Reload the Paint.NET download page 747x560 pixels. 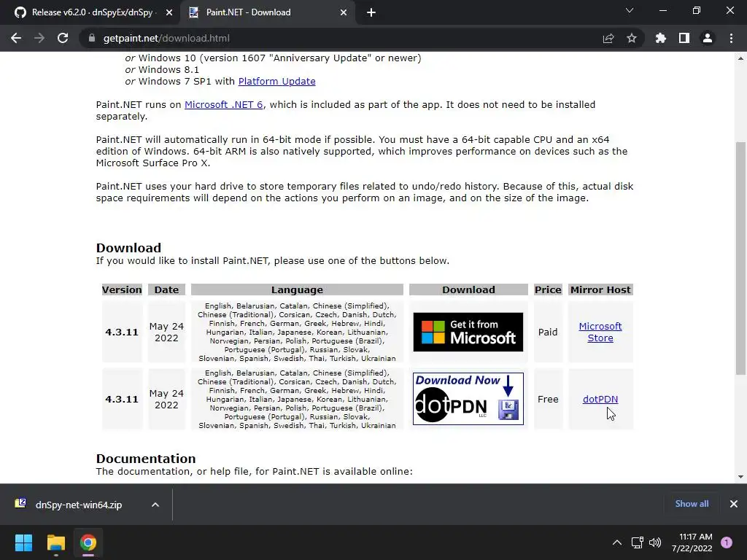(x=63, y=38)
